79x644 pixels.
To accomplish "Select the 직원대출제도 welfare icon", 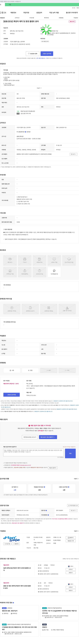I will click(x=25, y=272).
